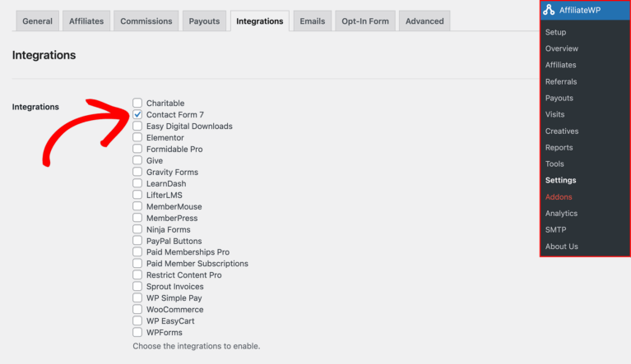
Task: Enable the Charitable integration checkbox
Action: 137,103
